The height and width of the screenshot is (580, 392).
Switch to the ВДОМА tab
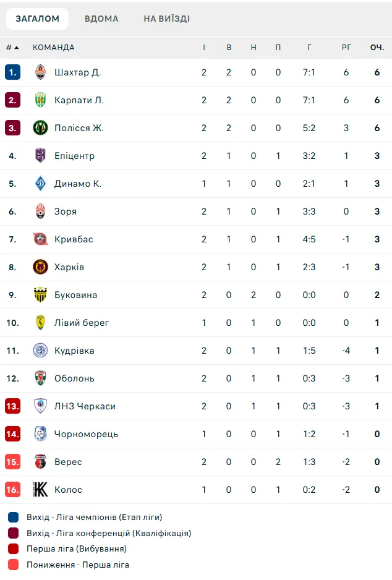coord(101,19)
